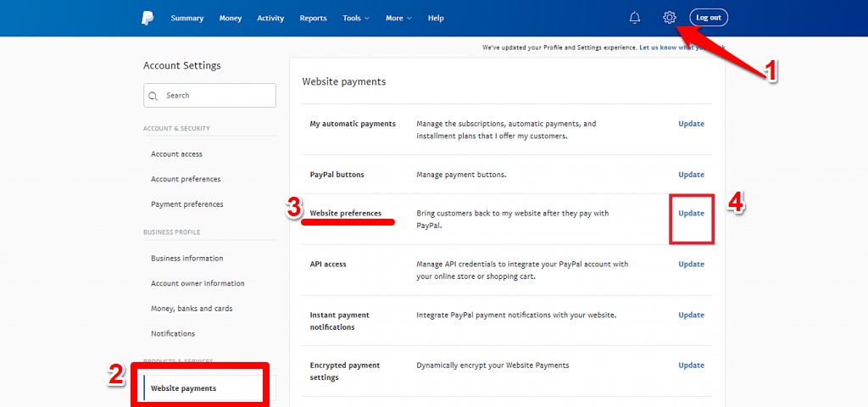
Task: Open the Activity menu item
Action: [x=270, y=18]
